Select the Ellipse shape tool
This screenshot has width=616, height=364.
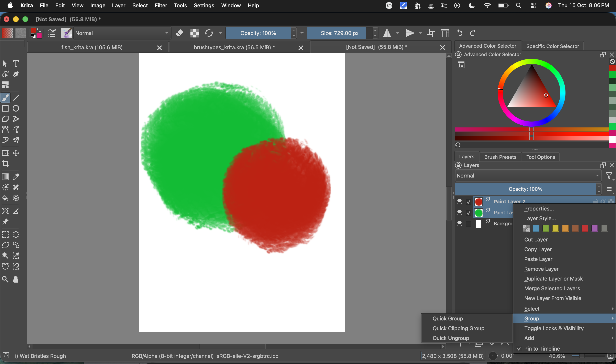point(16,108)
